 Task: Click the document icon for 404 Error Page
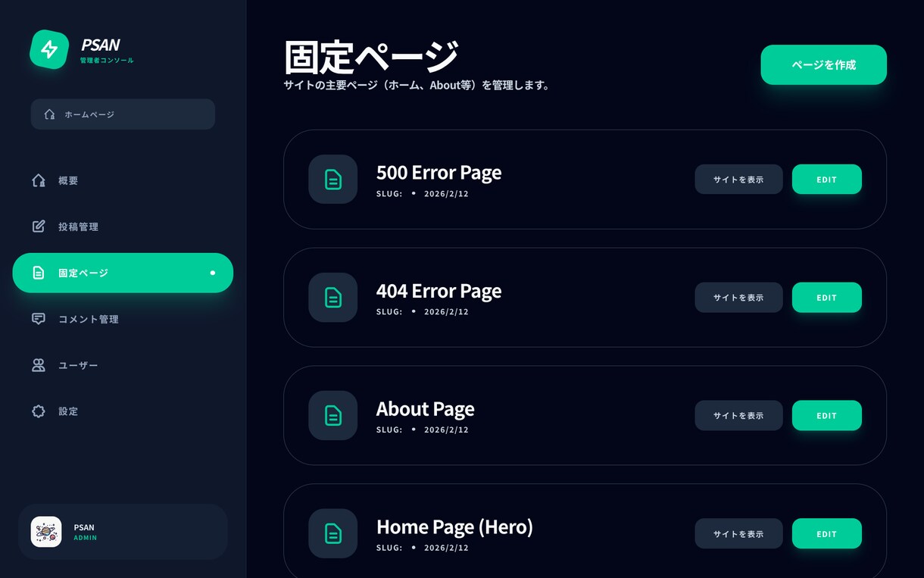[x=332, y=297]
